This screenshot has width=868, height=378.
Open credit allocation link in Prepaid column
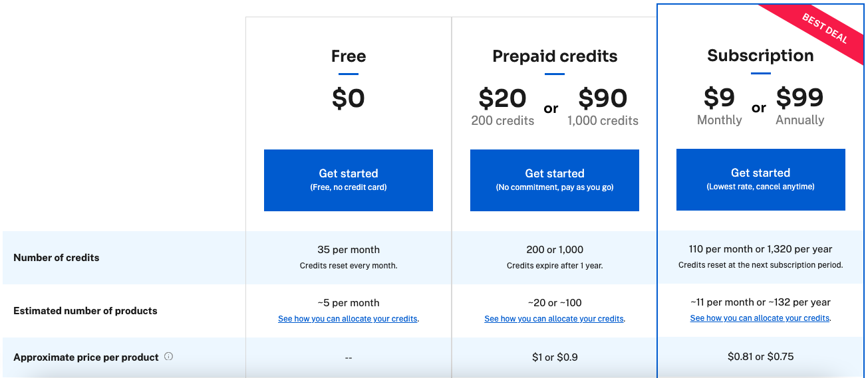(x=554, y=319)
